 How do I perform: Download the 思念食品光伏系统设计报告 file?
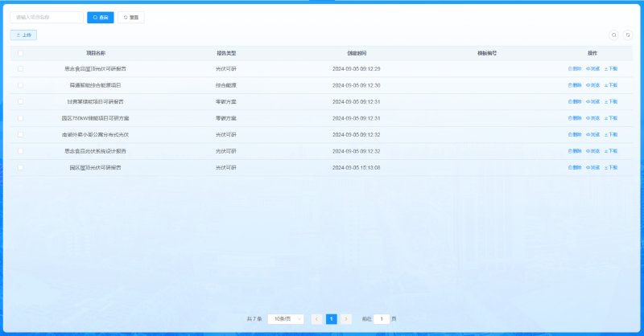(x=611, y=151)
